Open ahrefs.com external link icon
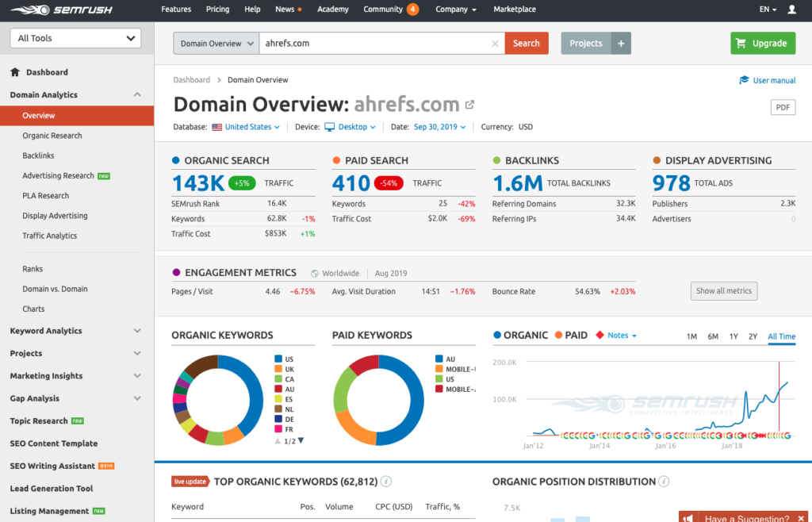 point(469,104)
